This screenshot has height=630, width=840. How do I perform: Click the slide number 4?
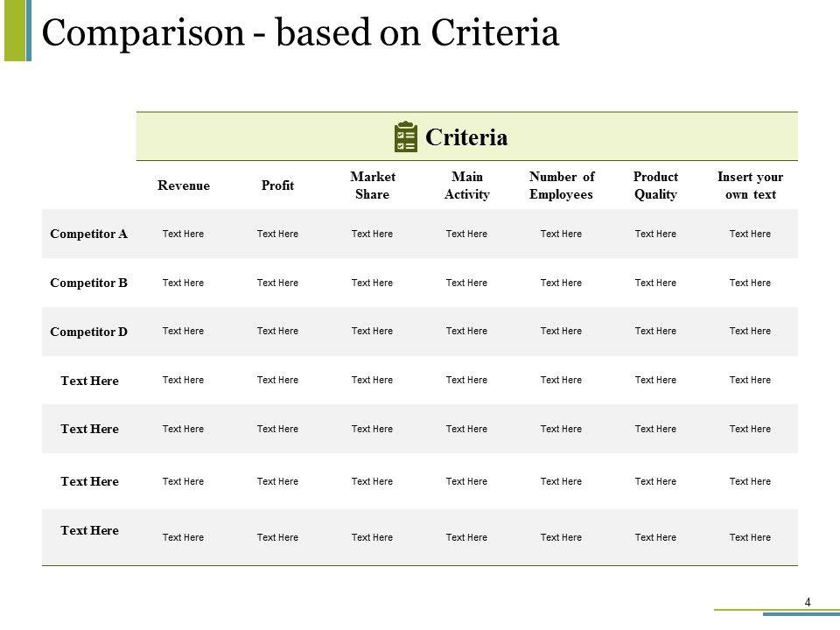[807, 601]
